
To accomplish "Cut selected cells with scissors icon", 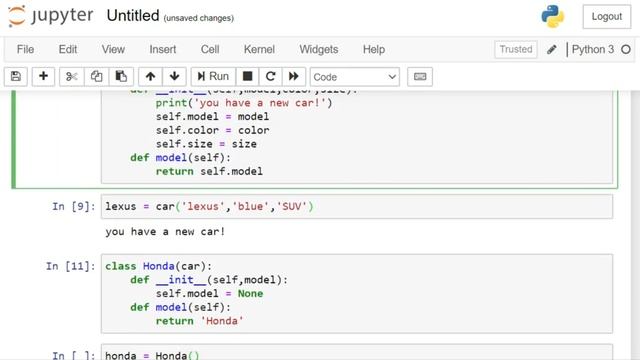I will click(72, 76).
